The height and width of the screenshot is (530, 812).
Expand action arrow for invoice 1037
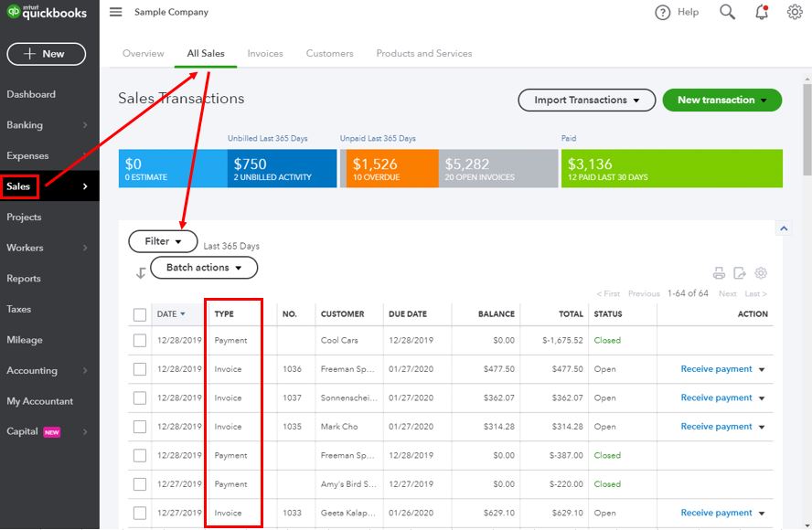(x=762, y=398)
